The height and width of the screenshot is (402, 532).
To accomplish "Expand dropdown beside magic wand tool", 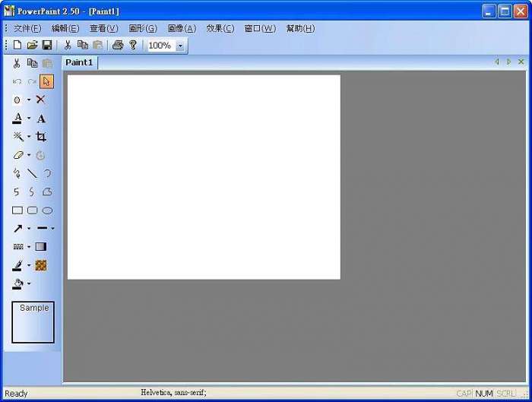I will (x=29, y=136).
